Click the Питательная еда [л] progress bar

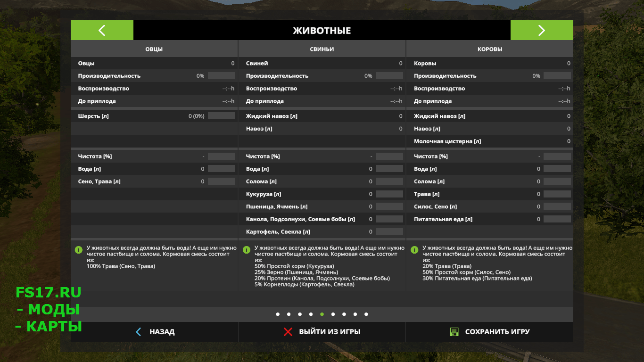tap(557, 219)
